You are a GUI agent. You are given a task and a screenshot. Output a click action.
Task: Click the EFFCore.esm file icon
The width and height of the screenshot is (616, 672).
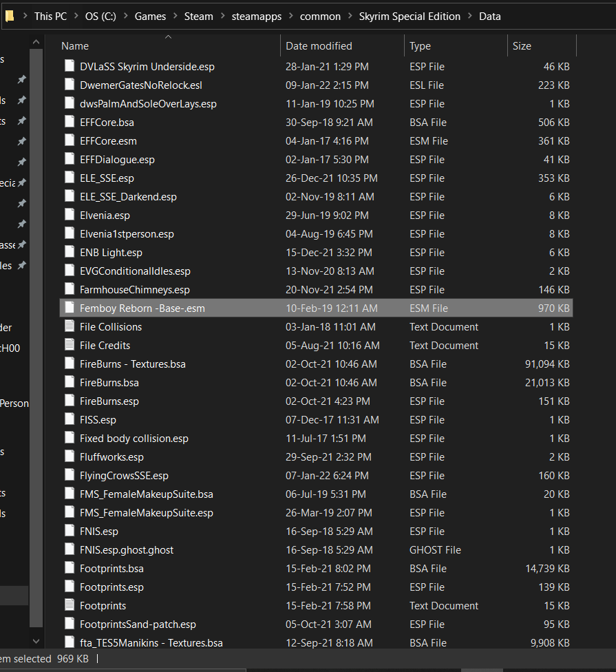(70, 140)
